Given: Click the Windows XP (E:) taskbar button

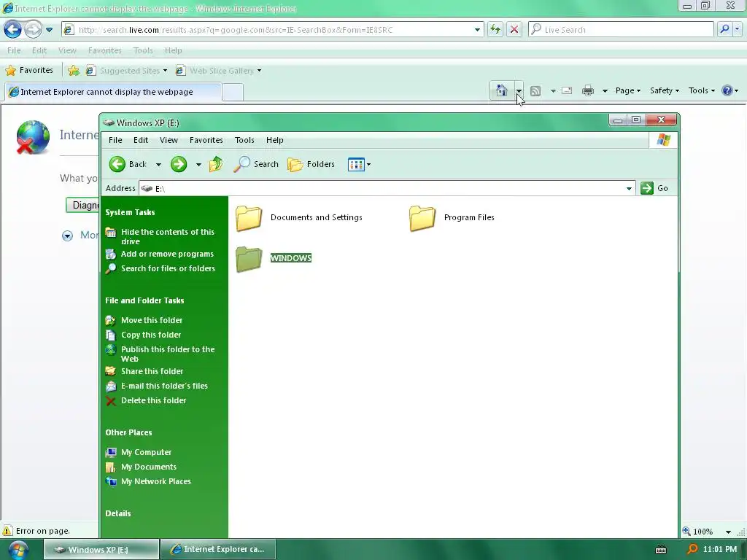Looking at the screenshot, I should pyautogui.click(x=101, y=550).
